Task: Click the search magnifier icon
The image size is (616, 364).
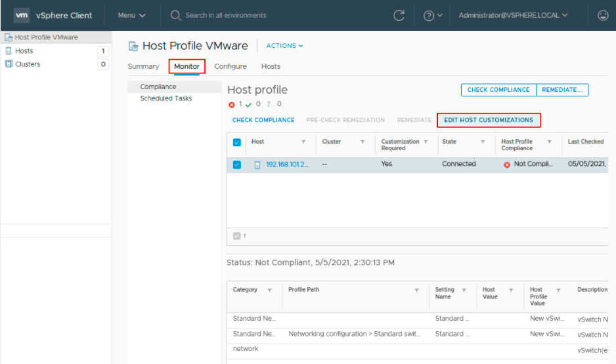Action: coord(175,15)
